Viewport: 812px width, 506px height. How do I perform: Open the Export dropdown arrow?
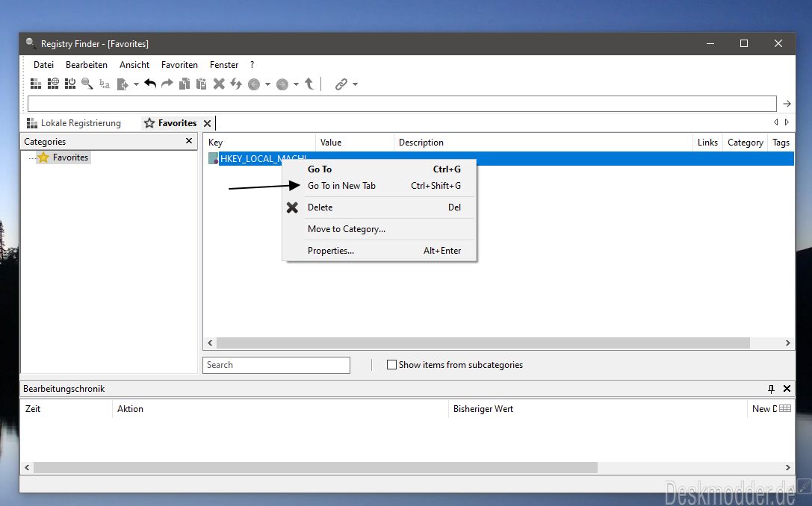tap(136, 84)
